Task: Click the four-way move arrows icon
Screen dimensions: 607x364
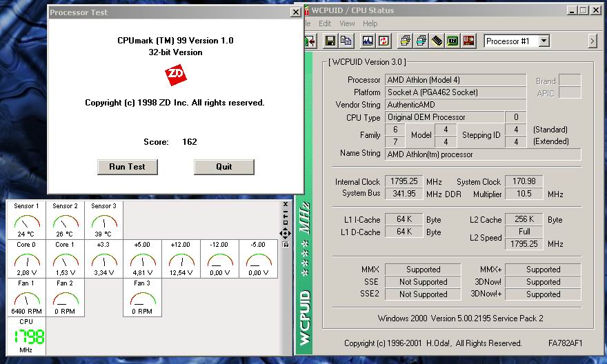Action: coord(286,233)
